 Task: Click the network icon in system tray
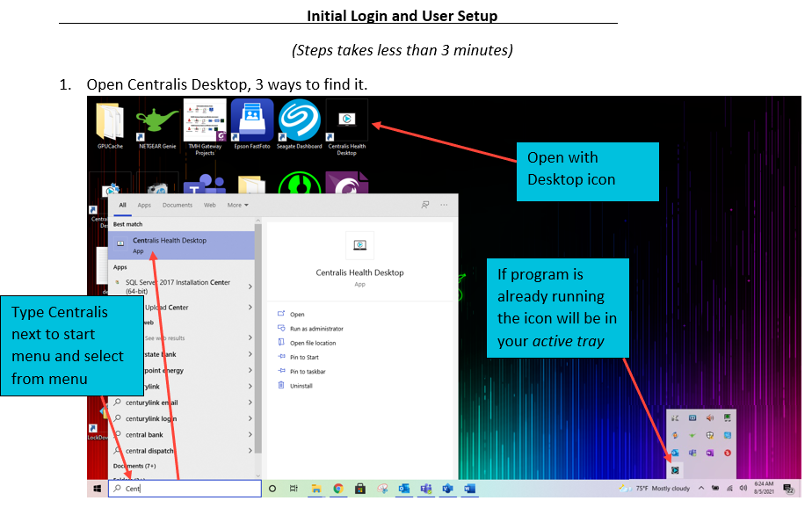(x=729, y=488)
